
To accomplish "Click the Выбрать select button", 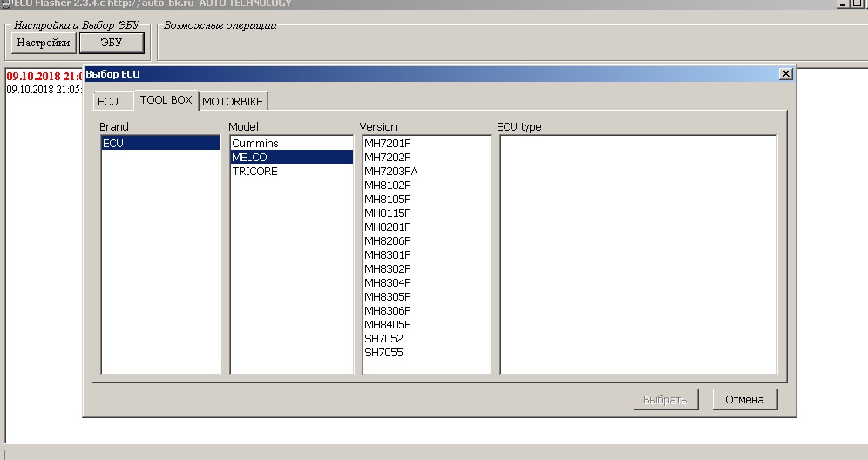I will 666,399.
